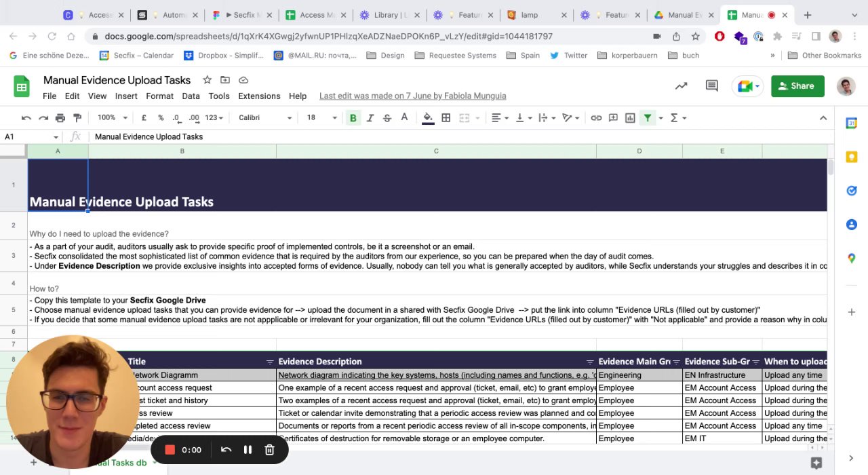Format as currency with pound icon
Image resolution: width=868 pixels, height=475 pixels.
tap(144, 118)
